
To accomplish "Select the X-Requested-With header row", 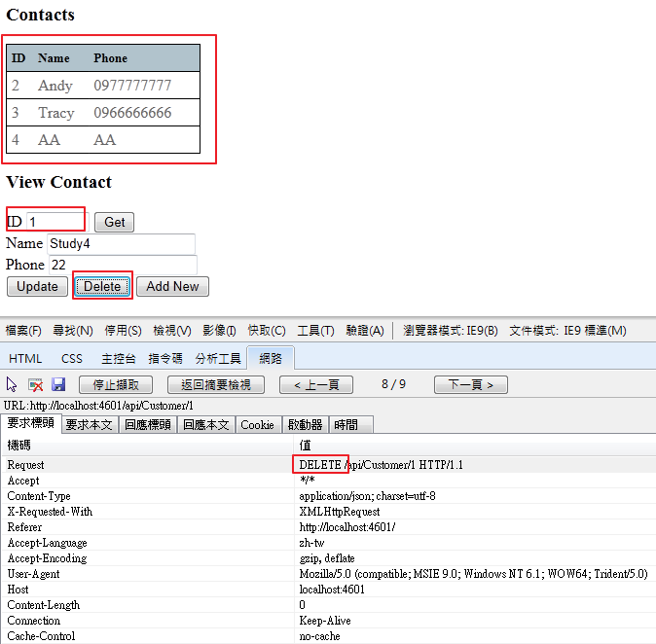I will click(x=328, y=512).
